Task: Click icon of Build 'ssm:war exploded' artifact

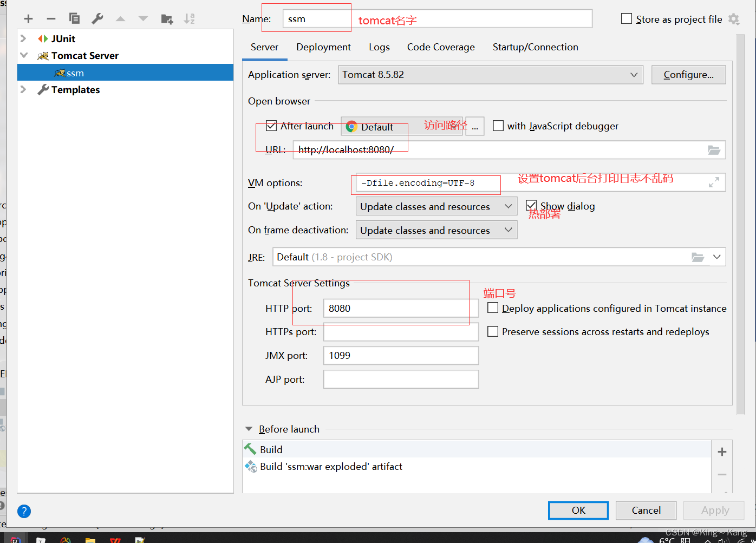Action: click(251, 466)
